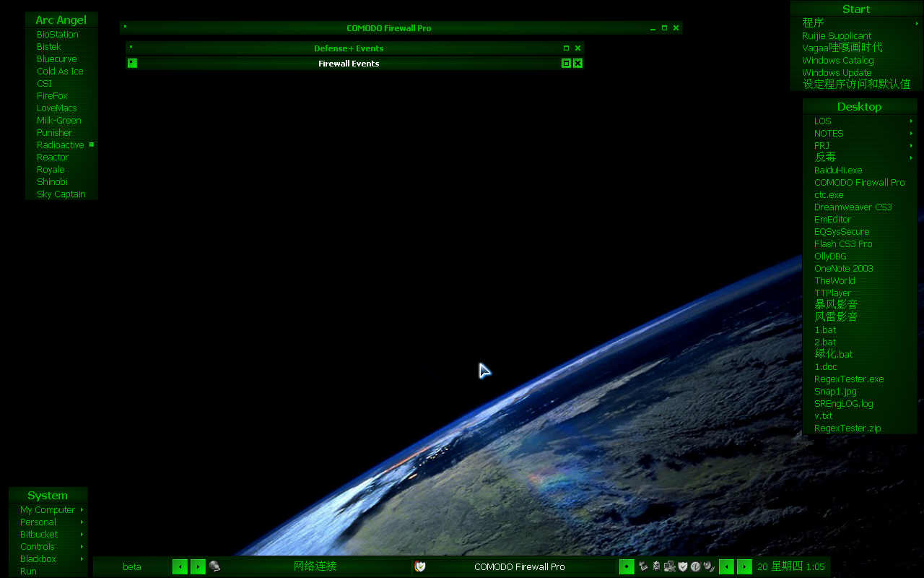The width and height of the screenshot is (924, 578).
Task: Restore the Firewall Events child window
Action: 566,64
